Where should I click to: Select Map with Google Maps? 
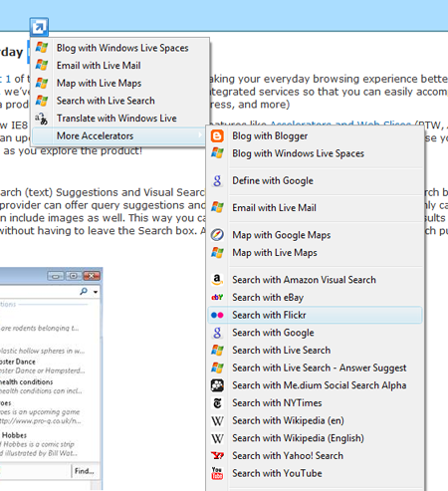(x=315, y=235)
